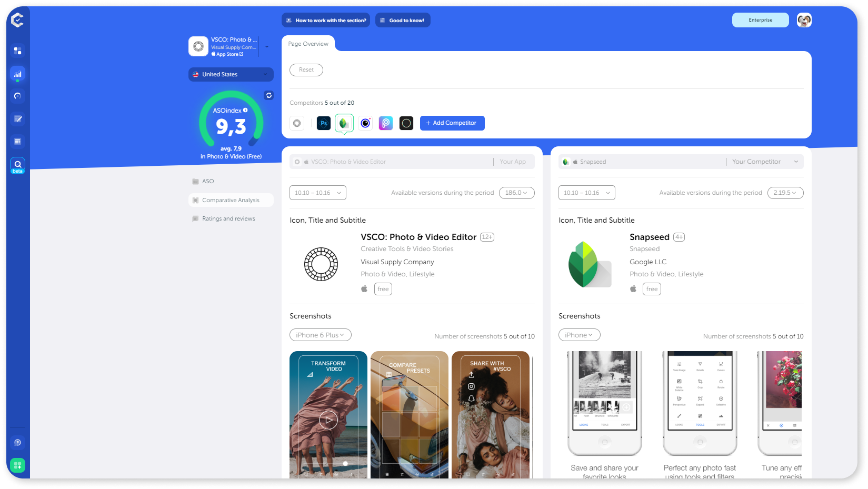The image size is (868, 489).
Task: Select the Snapseed competitor icon
Action: [344, 123]
